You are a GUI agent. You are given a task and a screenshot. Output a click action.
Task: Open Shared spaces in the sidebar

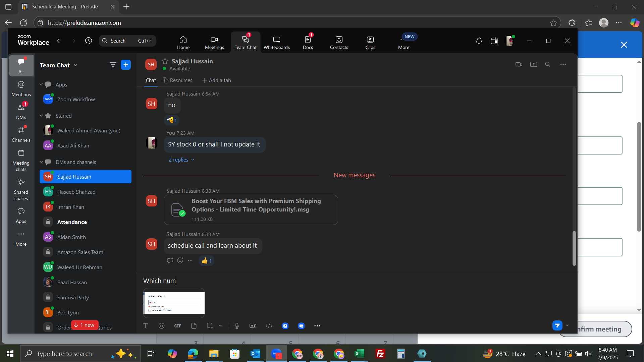coord(21,189)
